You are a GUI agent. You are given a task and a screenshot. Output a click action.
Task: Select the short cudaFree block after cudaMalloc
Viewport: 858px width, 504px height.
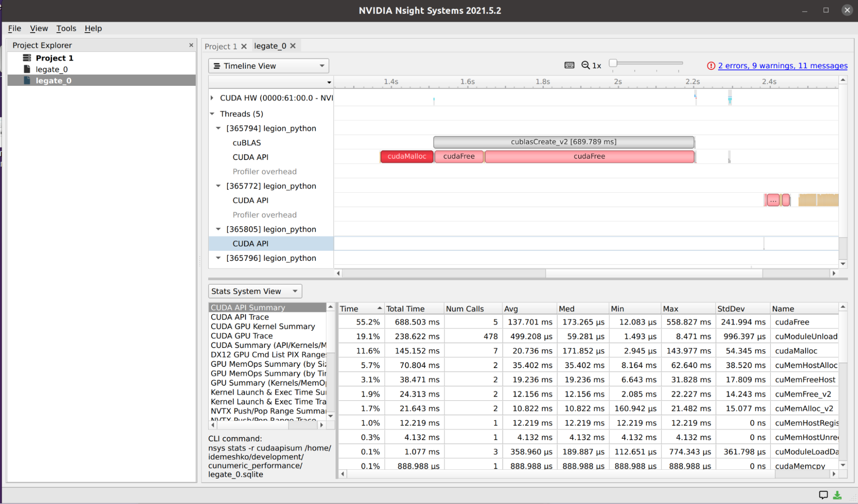459,157
